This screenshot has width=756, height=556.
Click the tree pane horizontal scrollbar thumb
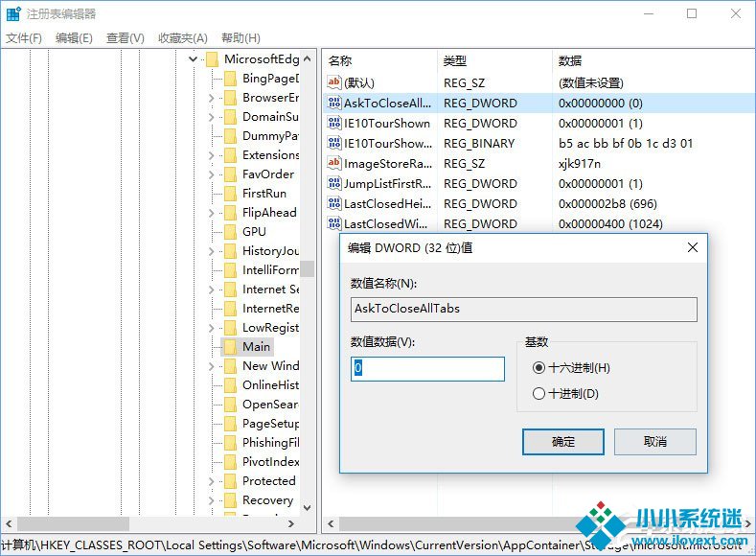coord(73,523)
